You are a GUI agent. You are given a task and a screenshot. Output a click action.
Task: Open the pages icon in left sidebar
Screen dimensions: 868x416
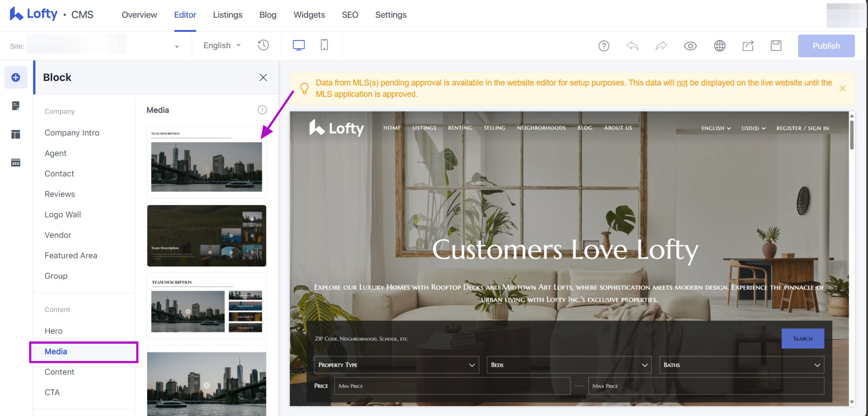(x=16, y=106)
